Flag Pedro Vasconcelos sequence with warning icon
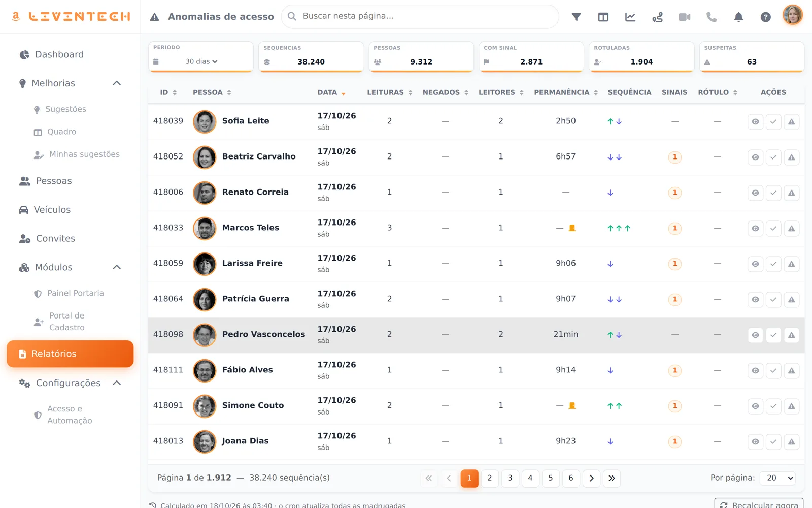 click(x=792, y=335)
